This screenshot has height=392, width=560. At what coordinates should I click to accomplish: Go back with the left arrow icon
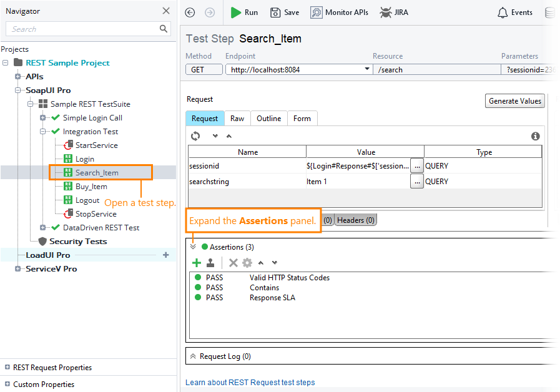(x=190, y=12)
